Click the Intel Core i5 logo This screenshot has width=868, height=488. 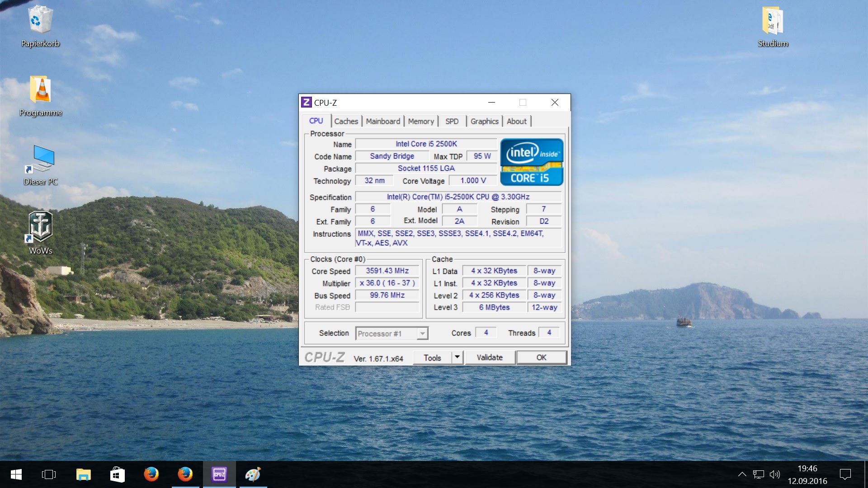click(532, 162)
